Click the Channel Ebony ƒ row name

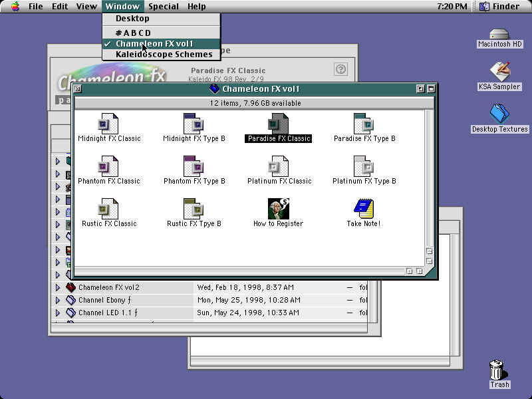click(104, 300)
